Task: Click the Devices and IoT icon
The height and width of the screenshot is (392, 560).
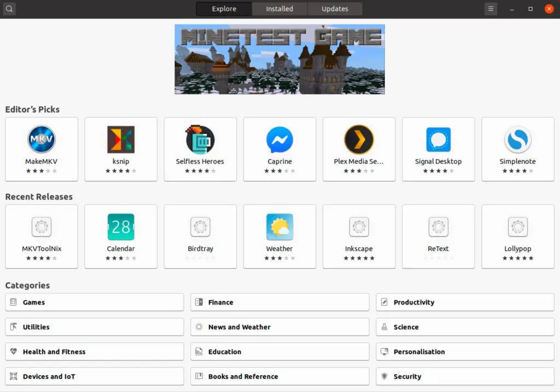Action: (14, 376)
